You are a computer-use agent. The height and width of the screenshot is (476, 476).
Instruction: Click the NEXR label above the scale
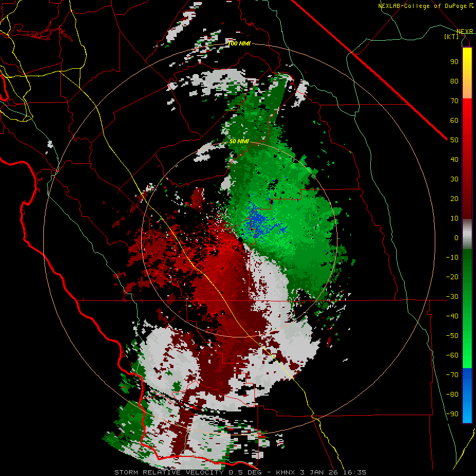465,31
